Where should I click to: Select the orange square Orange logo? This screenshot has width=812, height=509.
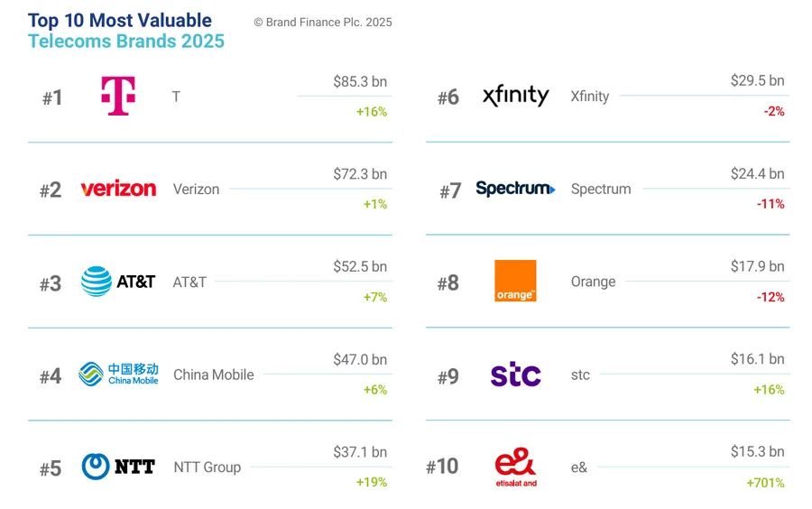[x=515, y=281]
